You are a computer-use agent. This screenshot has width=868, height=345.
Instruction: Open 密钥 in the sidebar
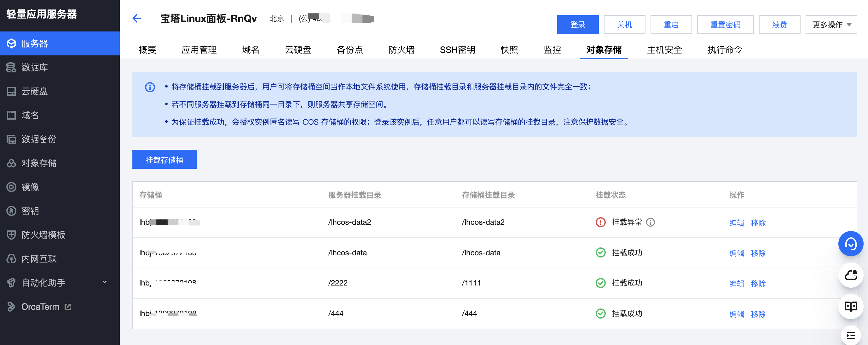click(30, 211)
